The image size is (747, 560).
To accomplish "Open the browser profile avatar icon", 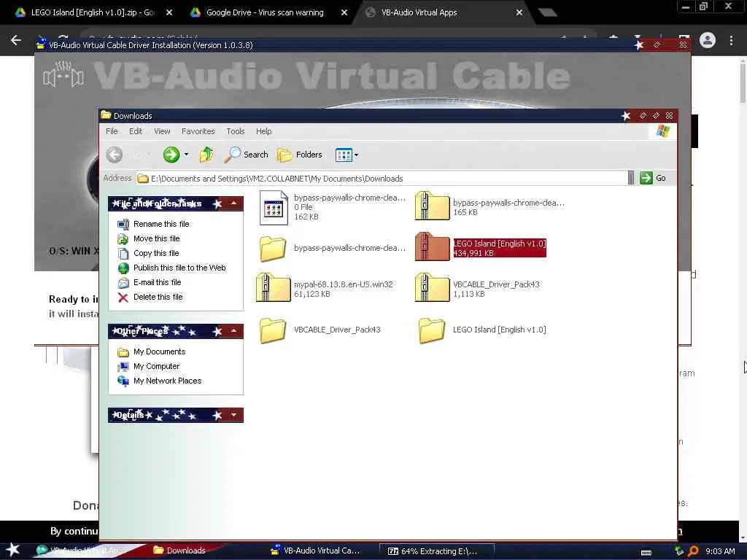I will pos(708,41).
